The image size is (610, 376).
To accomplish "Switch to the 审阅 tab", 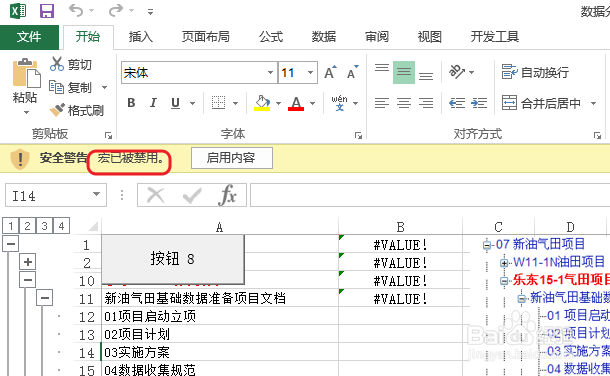I will point(377,37).
